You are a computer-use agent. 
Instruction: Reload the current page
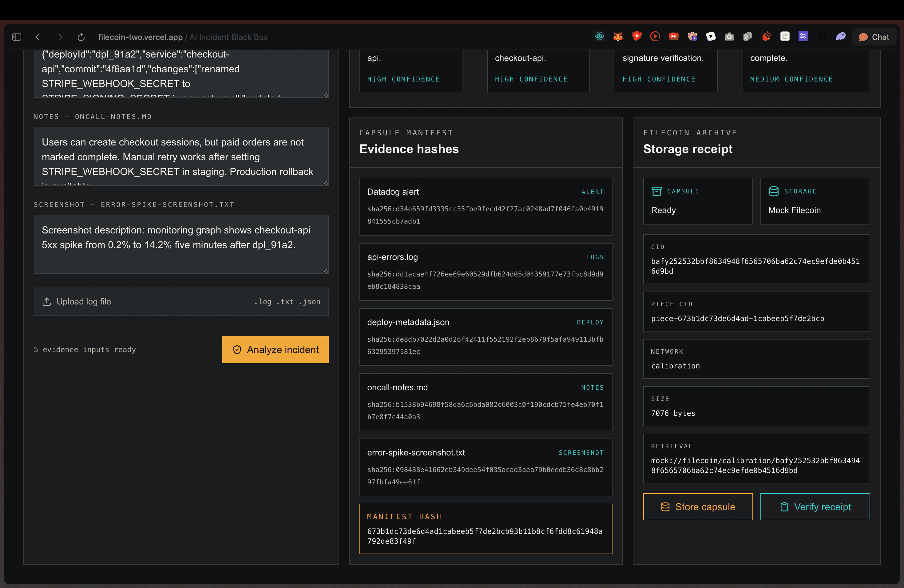click(x=81, y=37)
